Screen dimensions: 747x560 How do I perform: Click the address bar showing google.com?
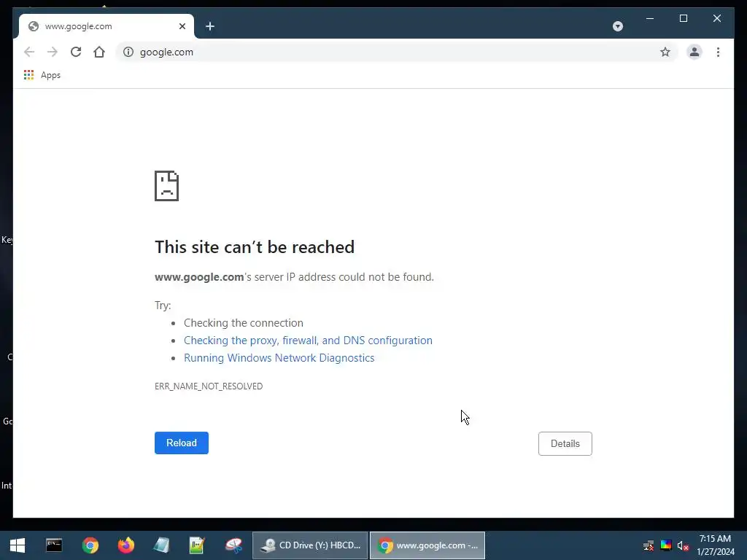(x=395, y=52)
